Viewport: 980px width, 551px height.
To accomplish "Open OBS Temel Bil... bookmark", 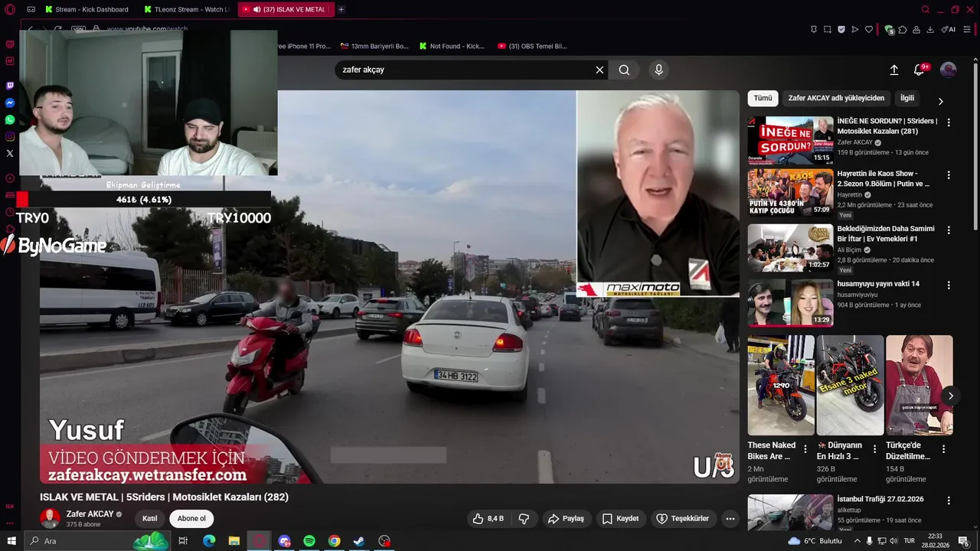I will pyautogui.click(x=532, y=46).
